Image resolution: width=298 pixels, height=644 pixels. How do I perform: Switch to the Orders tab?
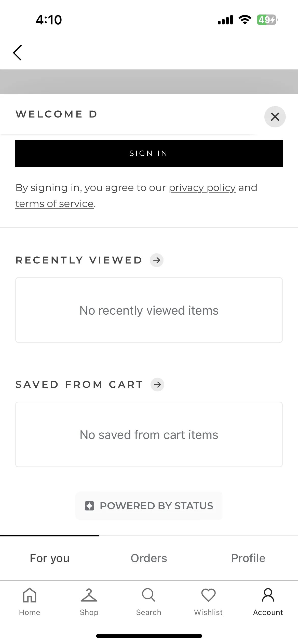coord(149,558)
